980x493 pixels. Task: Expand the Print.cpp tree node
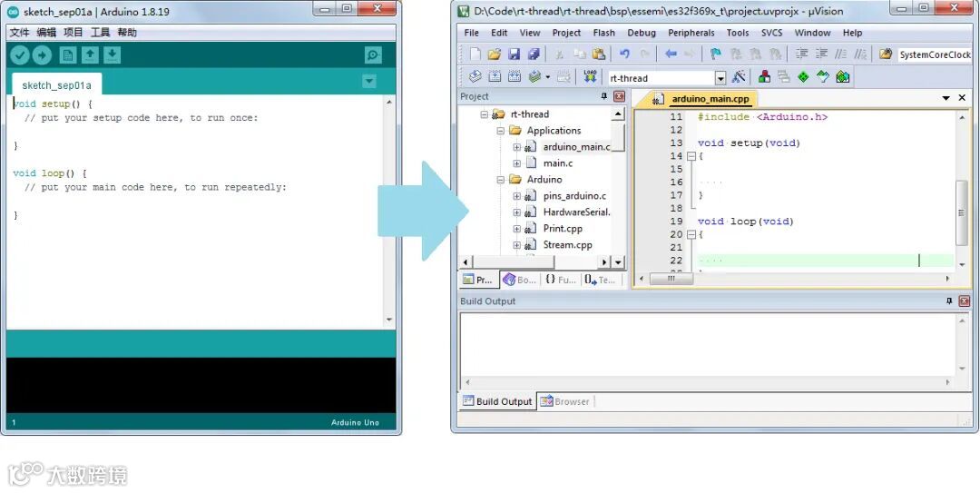click(x=516, y=229)
